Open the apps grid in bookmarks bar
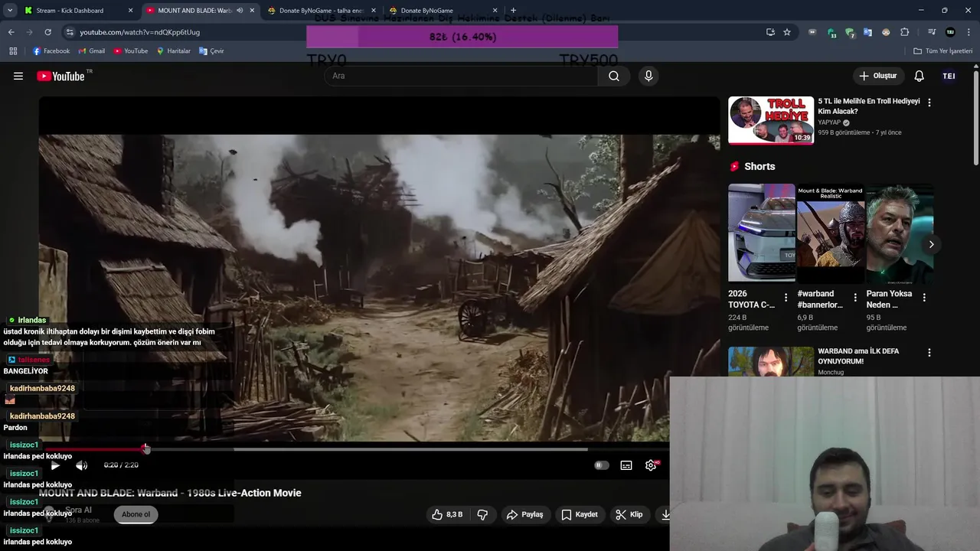Viewport: 980px width, 551px height. coord(13,51)
